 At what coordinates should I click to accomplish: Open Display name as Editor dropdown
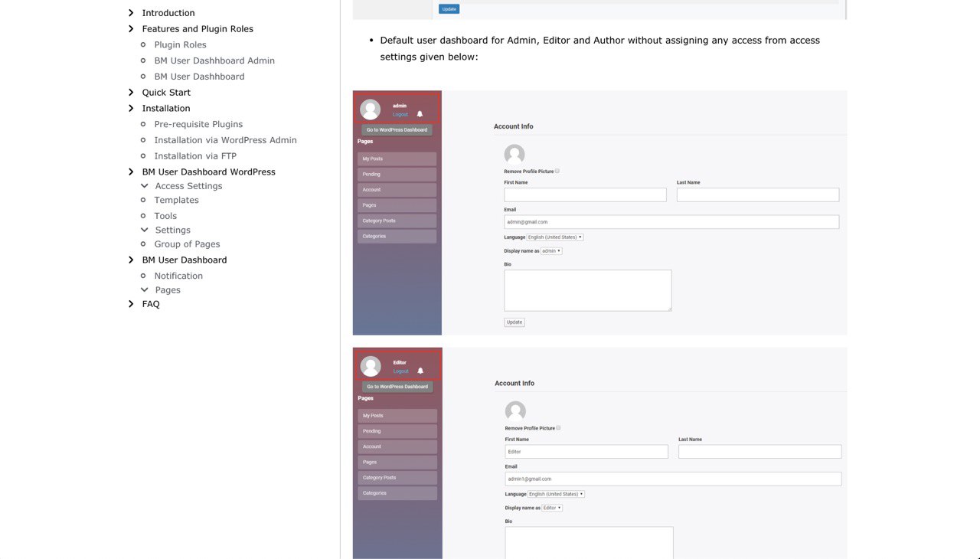click(552, 508)
